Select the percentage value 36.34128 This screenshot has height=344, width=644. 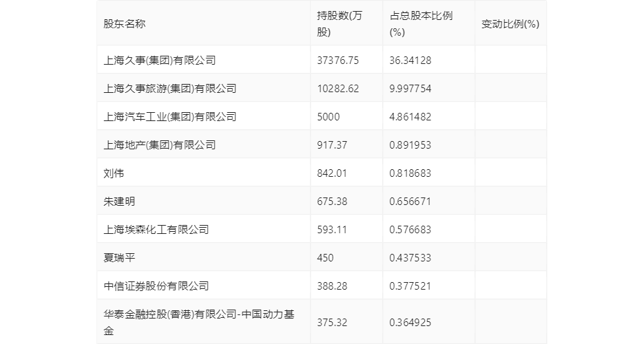click(x=411, y=61)
